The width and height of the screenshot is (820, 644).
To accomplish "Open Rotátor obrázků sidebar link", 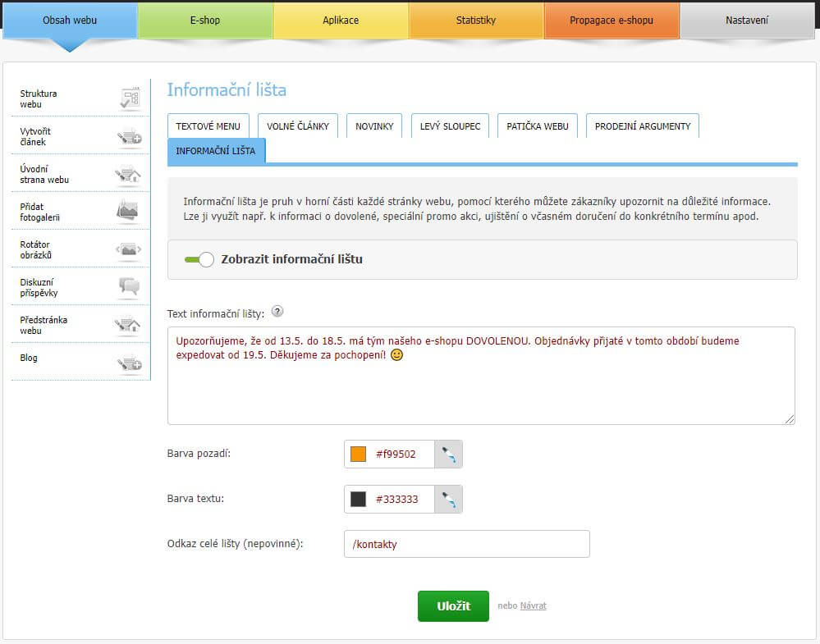I will coord(35,249).
